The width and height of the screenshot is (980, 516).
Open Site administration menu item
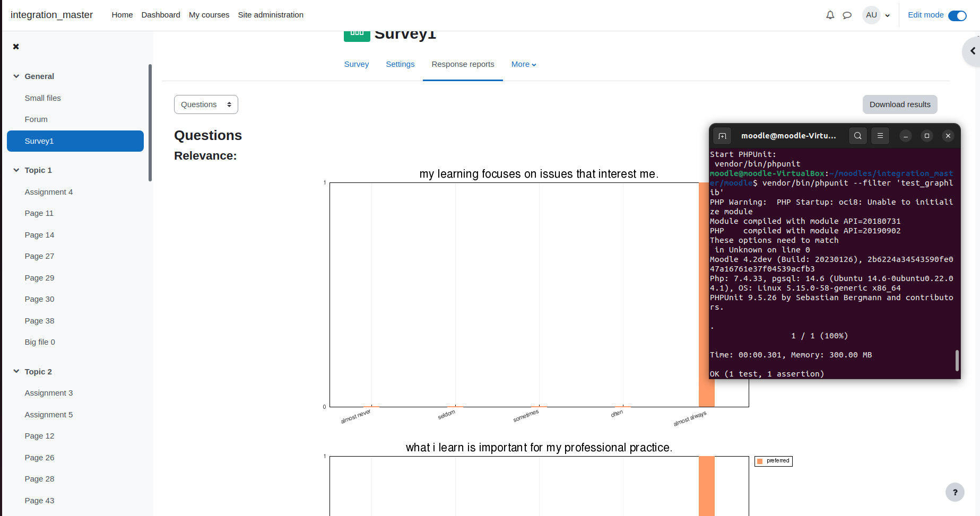tap(271, 15)
